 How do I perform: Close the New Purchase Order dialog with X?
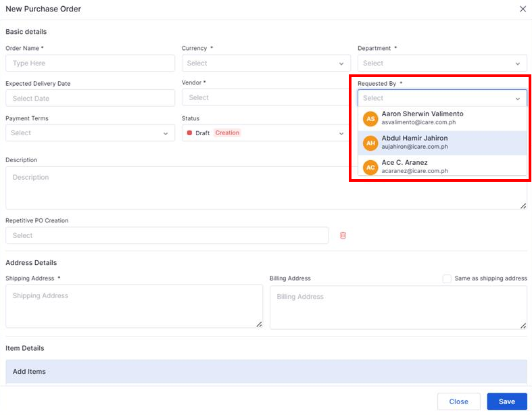coord(522,9)
